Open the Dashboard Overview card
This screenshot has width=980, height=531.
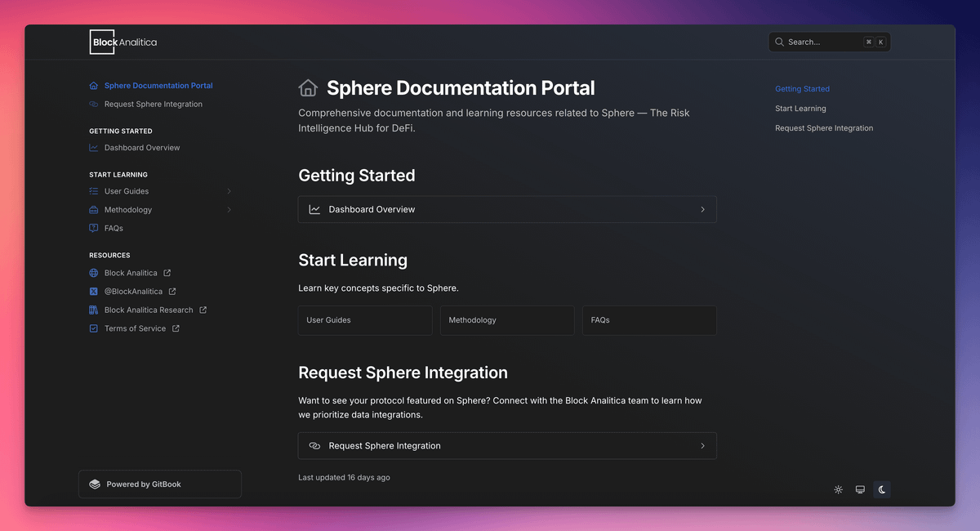(507, 210)
